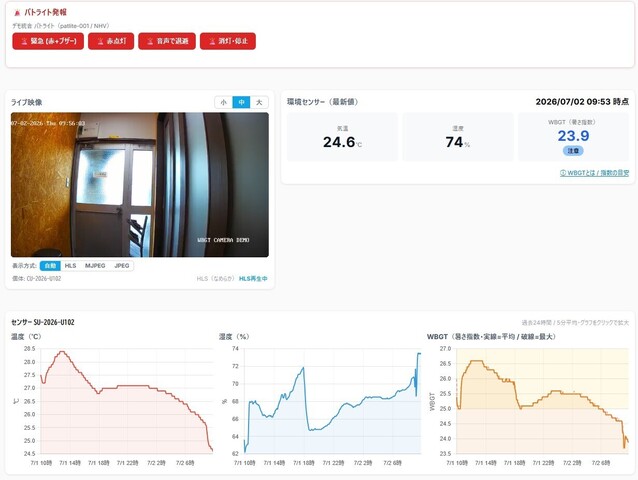Enlarge the temperature (°C) graph
Image resolution: width=638 pixels, height=480 pixels.
point(113,401)
